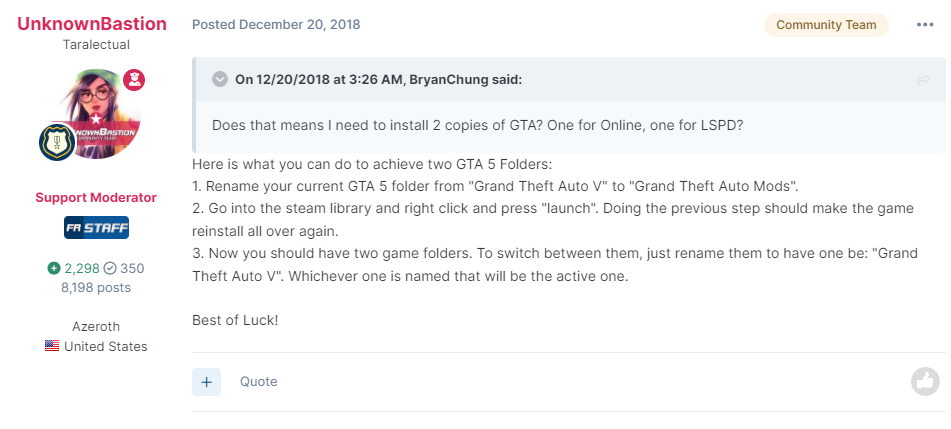Click the pink moderator badge on avatar
Image resolution: width=951 pixels, height=429 pixels.
(134, 79)
